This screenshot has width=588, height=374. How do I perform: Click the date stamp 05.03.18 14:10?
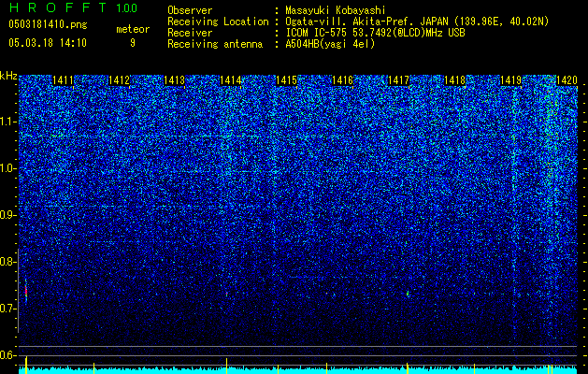48,43
